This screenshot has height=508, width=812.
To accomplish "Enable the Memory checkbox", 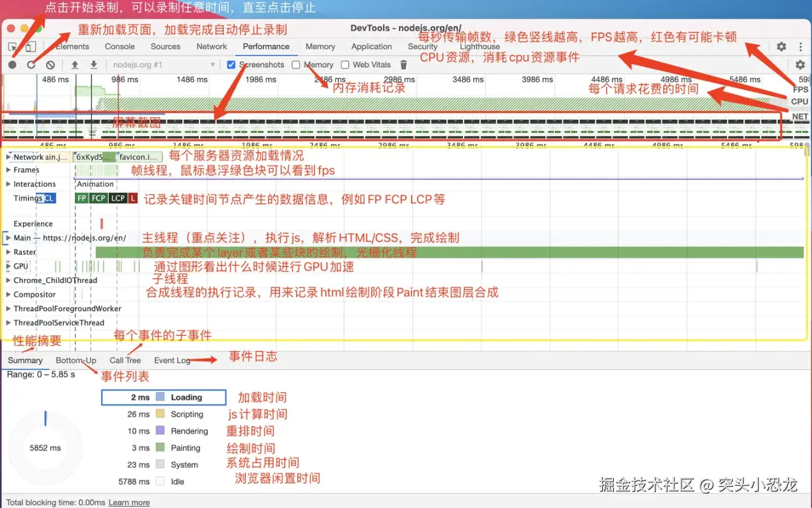I will pos(296,65).
